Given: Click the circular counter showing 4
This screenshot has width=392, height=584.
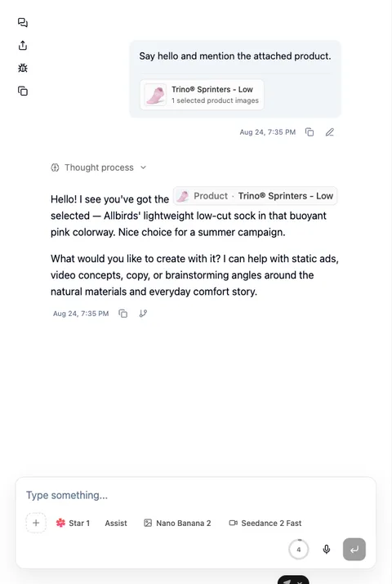Looking at the screenshot, I should pos(299,550).
